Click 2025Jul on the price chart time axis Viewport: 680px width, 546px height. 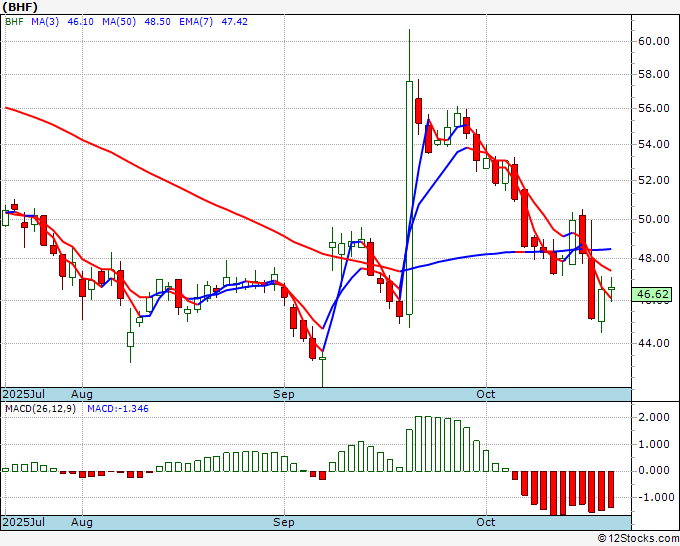click(x=23, y=394)
